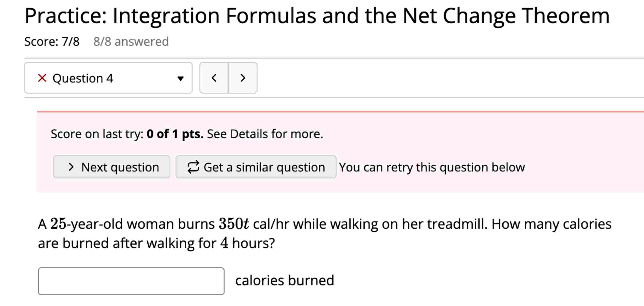Click the dropdown caret beside Question 4
The image size is (644, 306).
click(x=181, y=78)
